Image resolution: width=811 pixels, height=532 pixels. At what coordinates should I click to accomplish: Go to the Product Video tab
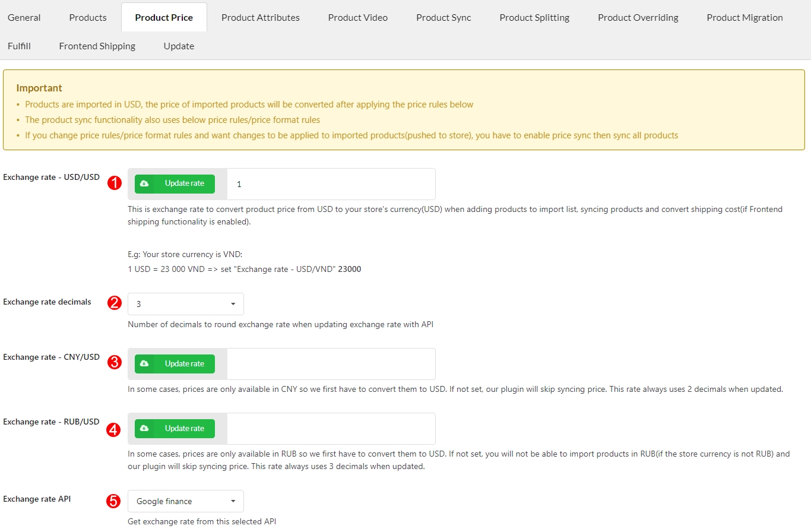click(x=358, y=17)
